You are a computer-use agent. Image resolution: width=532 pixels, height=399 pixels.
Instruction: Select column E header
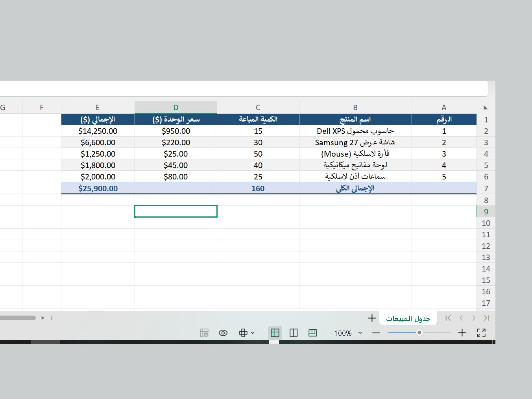(x=98, y=107)
